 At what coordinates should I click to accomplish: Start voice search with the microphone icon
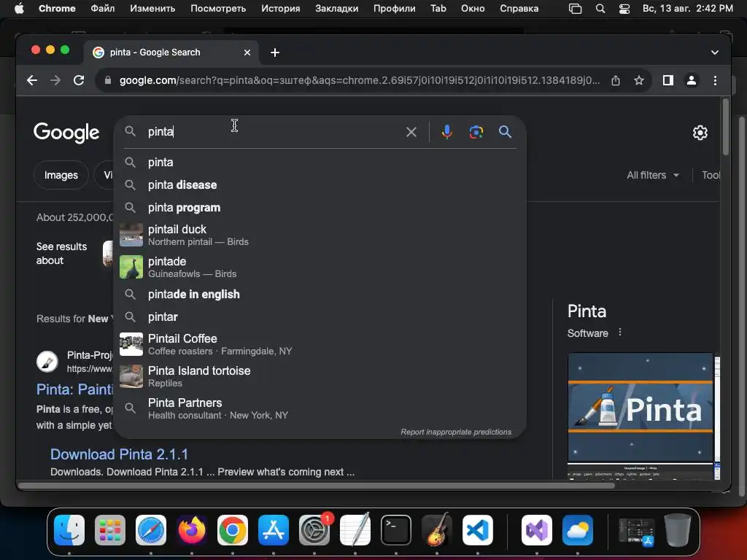click(446, 132)
